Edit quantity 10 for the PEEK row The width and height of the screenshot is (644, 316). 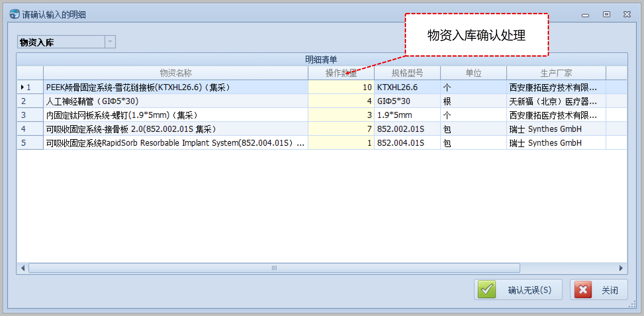tap(341, 87)
